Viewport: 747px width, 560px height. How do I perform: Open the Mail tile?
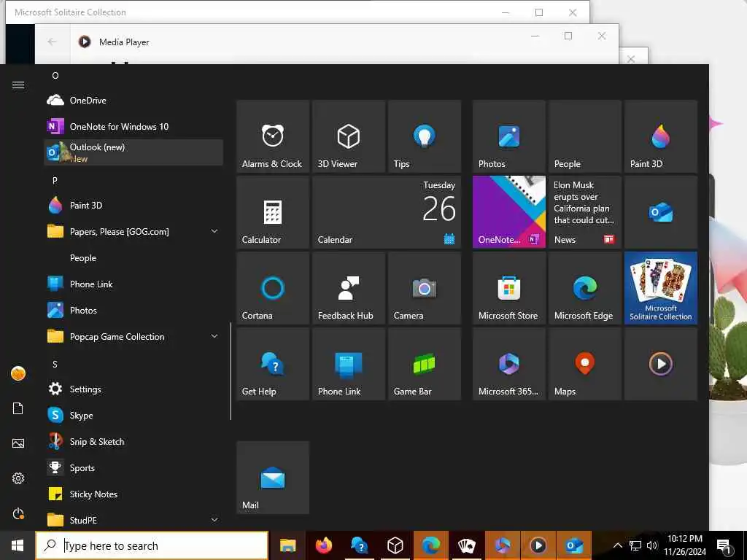coord(273,478)
